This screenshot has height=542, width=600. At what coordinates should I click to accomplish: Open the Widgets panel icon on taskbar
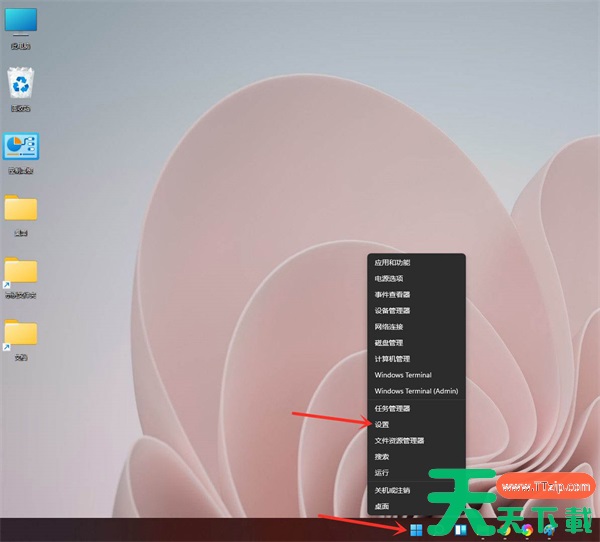coord(460,530)
